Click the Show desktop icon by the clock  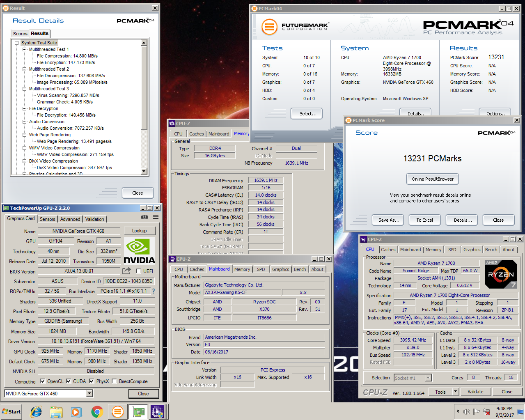coord(520,412)
